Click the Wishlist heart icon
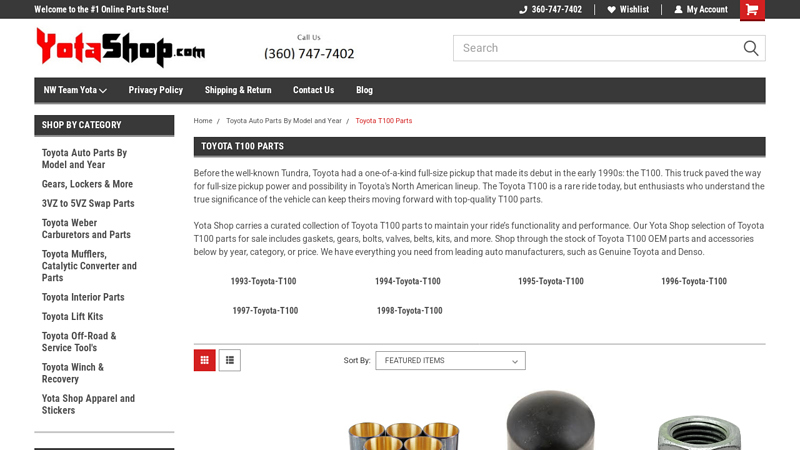 click(x=611, y=10)
